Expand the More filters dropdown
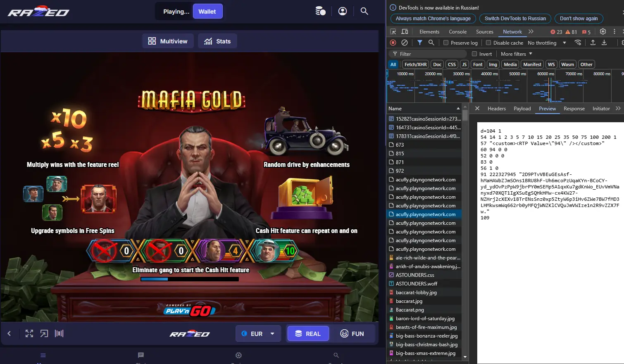Viewport: 624px width, 364px height. pos(517,54)
